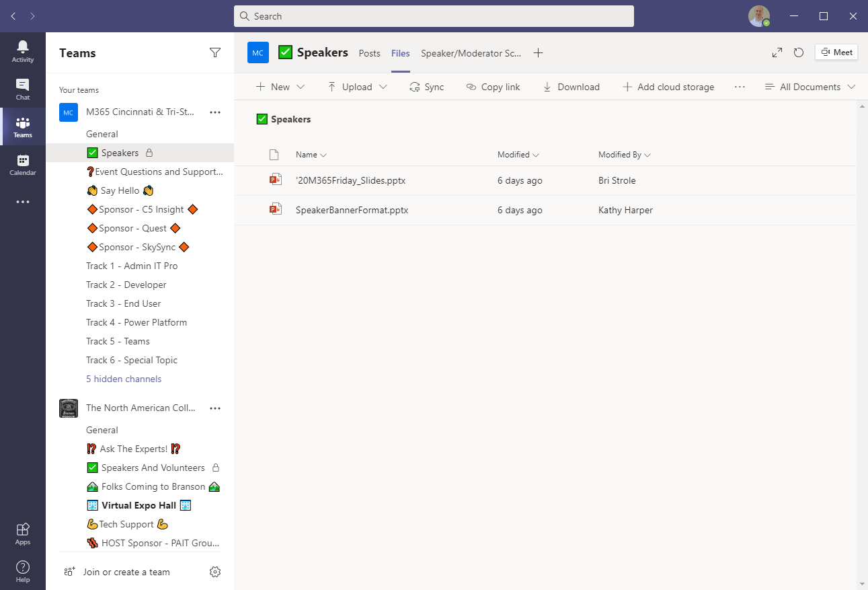Expand the tab to full view

point(777,52)
